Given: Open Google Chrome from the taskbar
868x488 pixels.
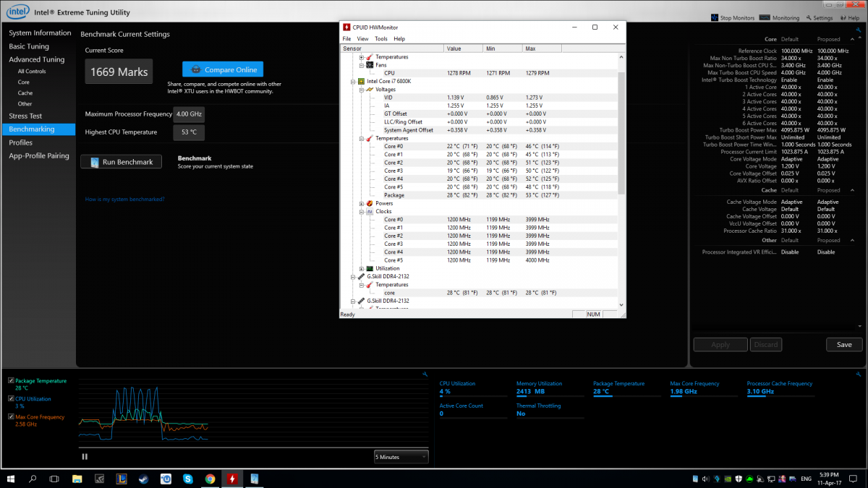Looking at the screenshot, I should (210, 479).
